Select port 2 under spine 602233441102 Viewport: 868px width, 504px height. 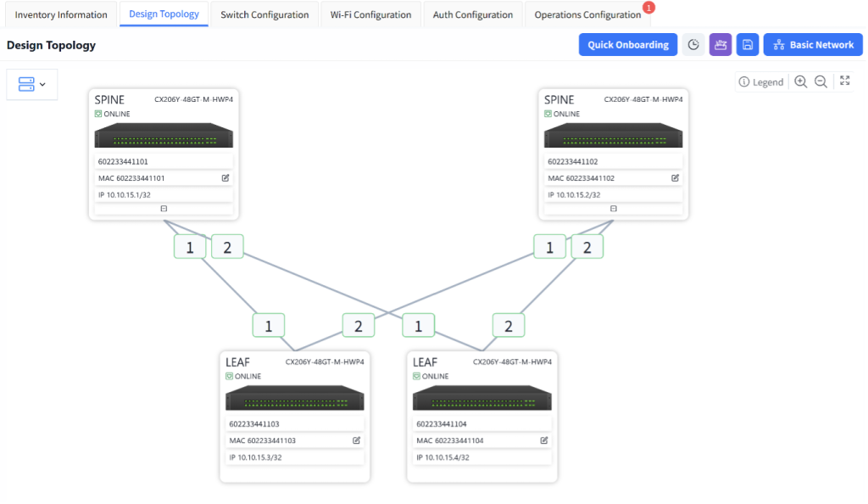(x=587, y=246)
